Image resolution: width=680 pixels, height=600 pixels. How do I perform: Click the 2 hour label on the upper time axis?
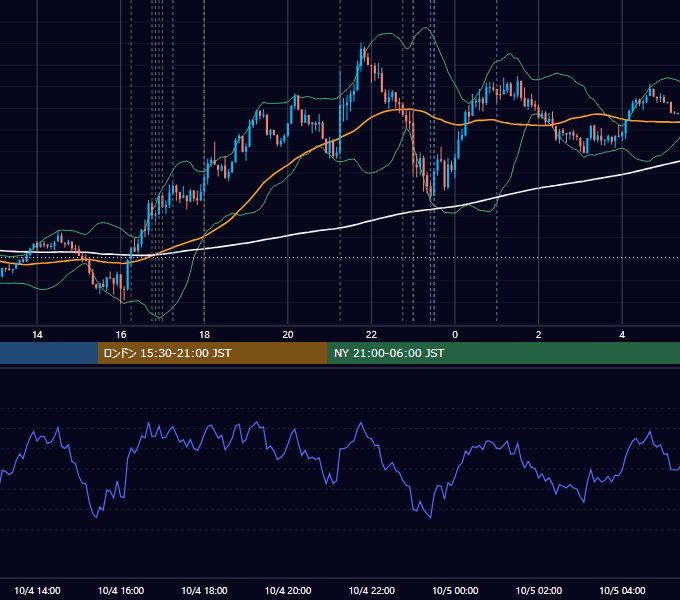click(539, 335)
